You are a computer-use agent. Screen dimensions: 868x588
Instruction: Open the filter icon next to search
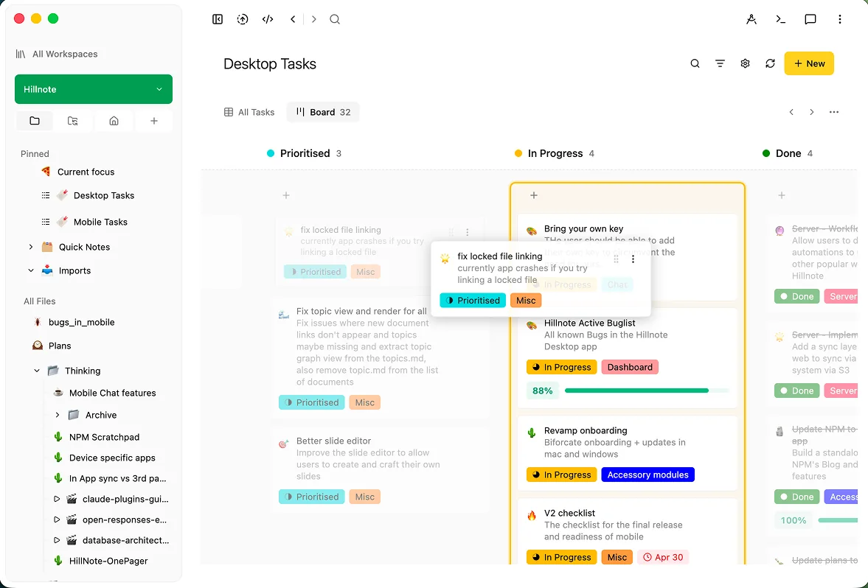[720, 63]
